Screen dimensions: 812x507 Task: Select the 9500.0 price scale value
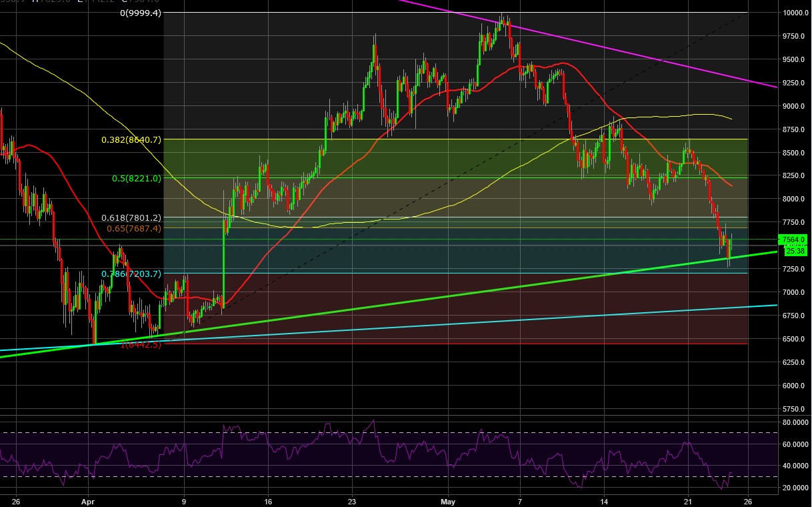point(793,59)
